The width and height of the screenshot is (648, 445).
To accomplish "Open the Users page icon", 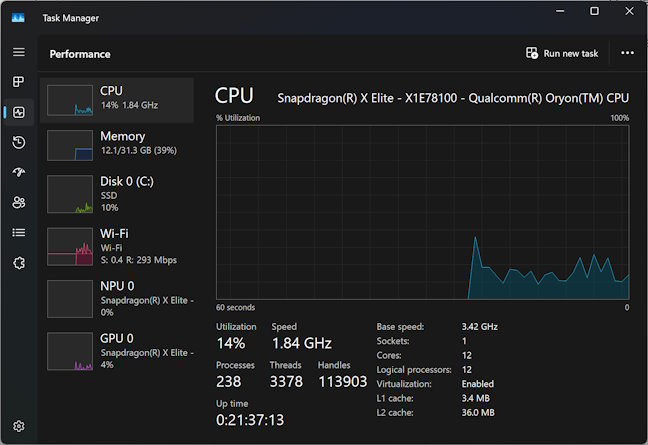I will click(x=19, y=202).
